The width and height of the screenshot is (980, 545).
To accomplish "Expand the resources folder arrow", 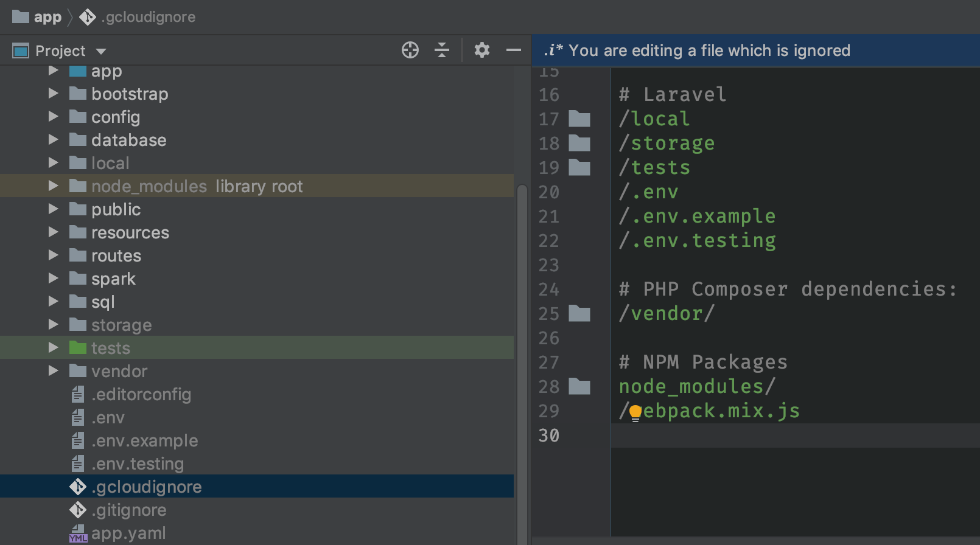I will [x=54, y=232].
